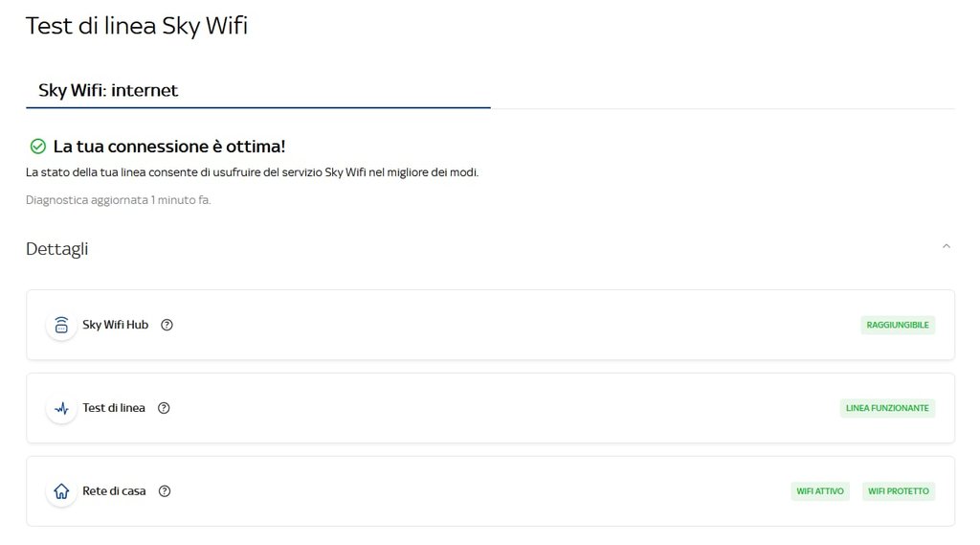Click the Dettagli section heading

pos(57,249)
